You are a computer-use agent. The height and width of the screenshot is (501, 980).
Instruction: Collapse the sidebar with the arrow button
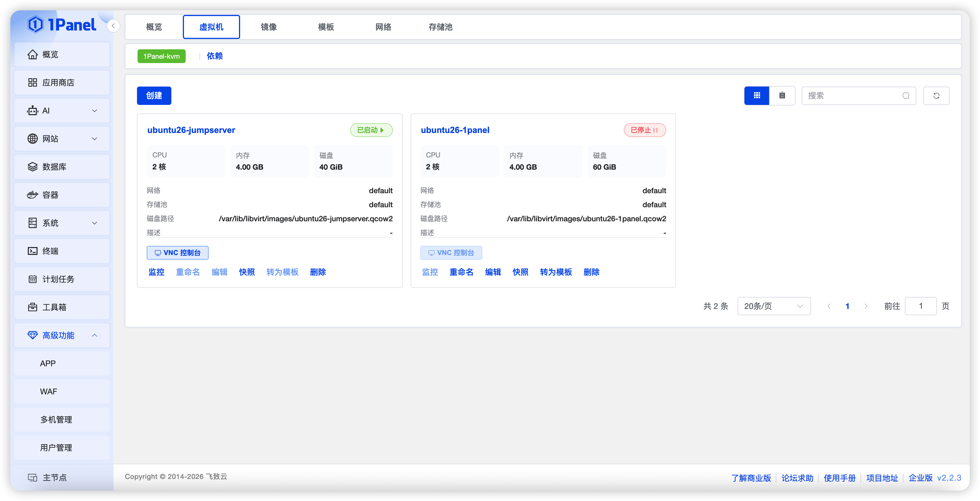tap(113, 26)
